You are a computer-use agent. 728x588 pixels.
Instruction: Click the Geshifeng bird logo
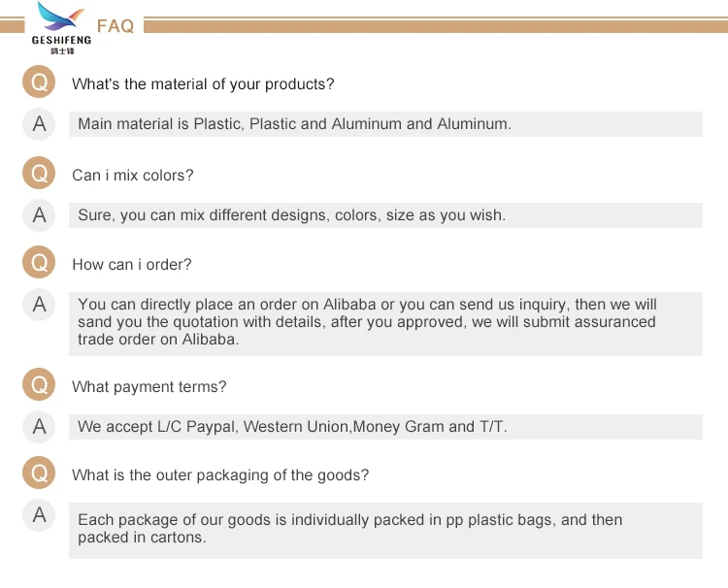(x=61, y=27)
